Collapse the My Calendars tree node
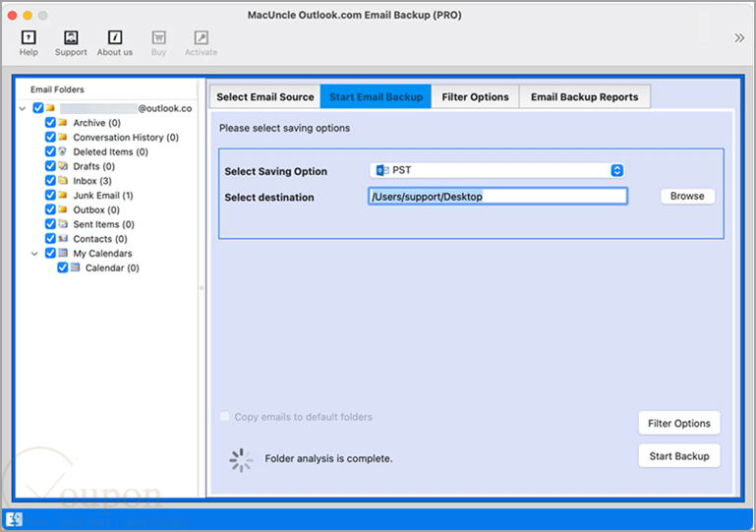 [34, 254]
